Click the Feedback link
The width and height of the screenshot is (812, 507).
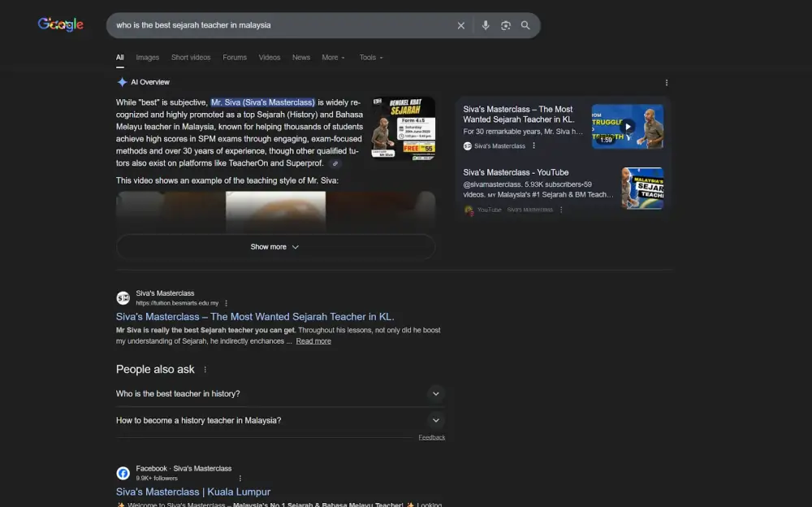coord(431,438)
